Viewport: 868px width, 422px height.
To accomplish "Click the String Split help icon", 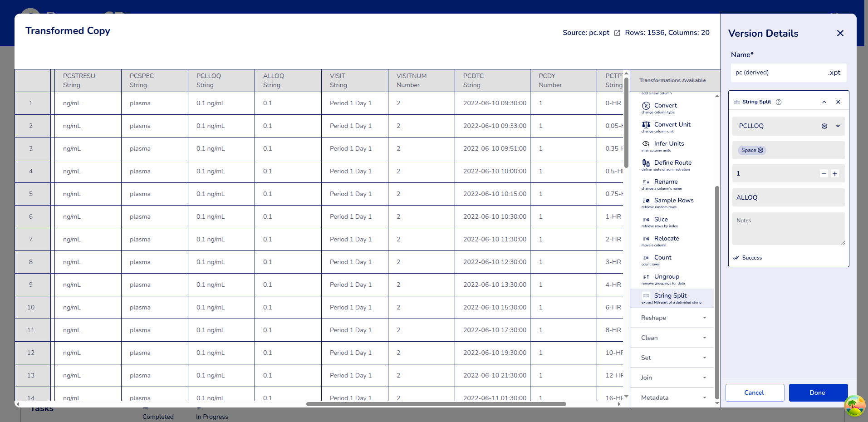I will click(779, 102).
